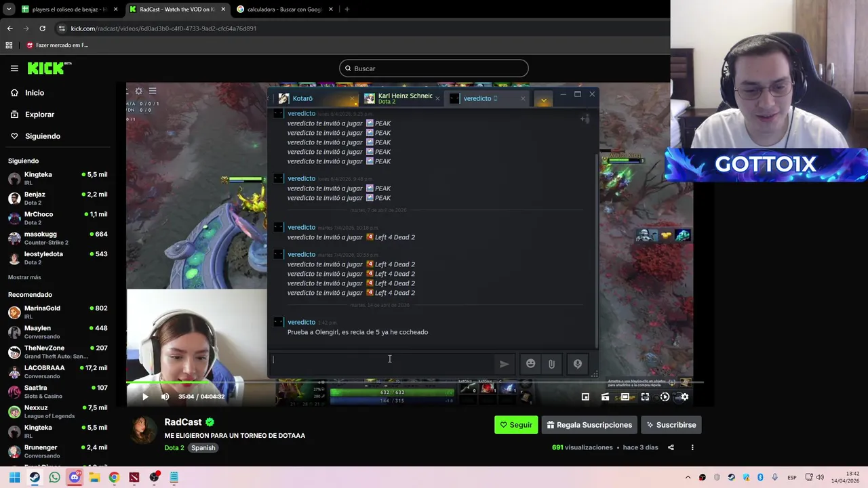Expand Steam chat tabs dropdown arrow
The image size is (868, 488).
point(543,100)
